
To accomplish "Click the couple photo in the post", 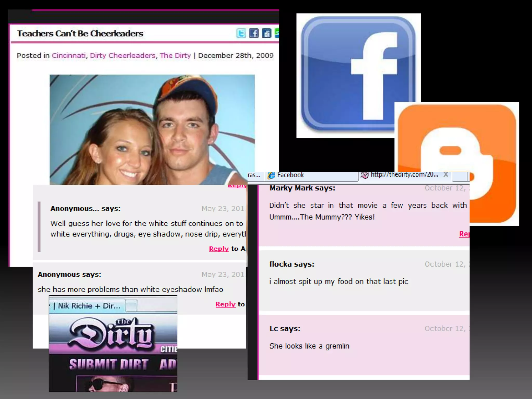I will click(x=152, y=130).
